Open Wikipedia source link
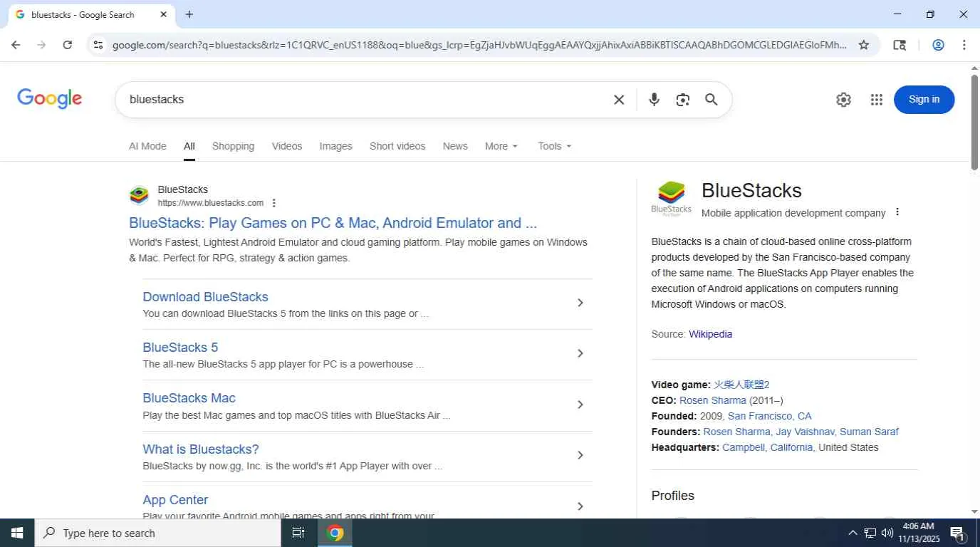The width and height of the screenshot is (980, 547). (710, 334)
